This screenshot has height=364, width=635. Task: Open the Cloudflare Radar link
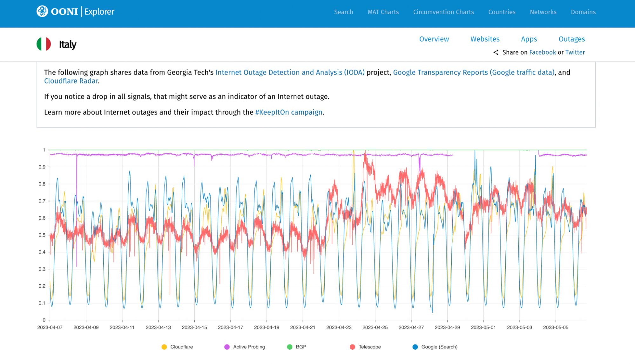(x=71, y=81)
